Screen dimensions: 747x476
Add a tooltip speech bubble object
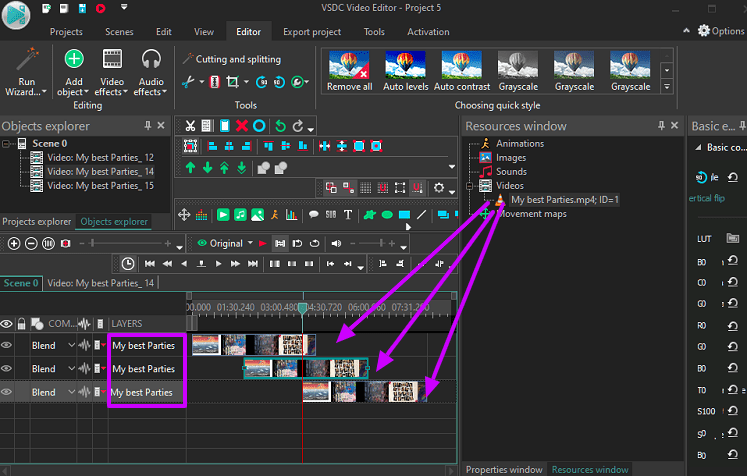point(313,215)
